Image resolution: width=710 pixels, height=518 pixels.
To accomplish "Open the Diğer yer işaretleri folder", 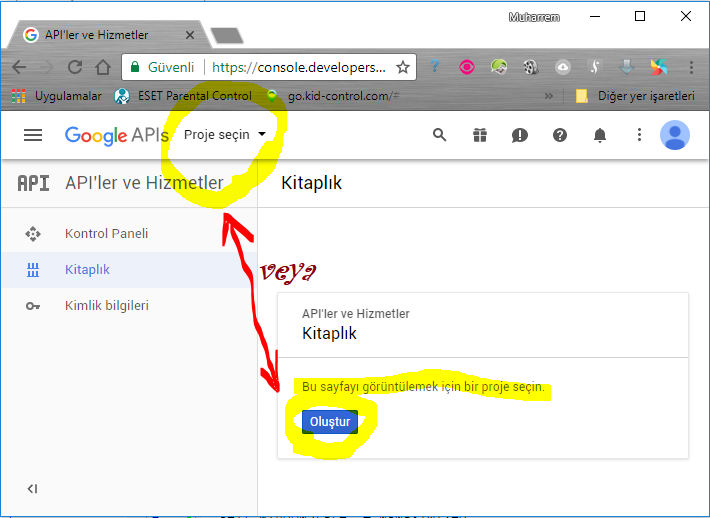I will point(635,96).
